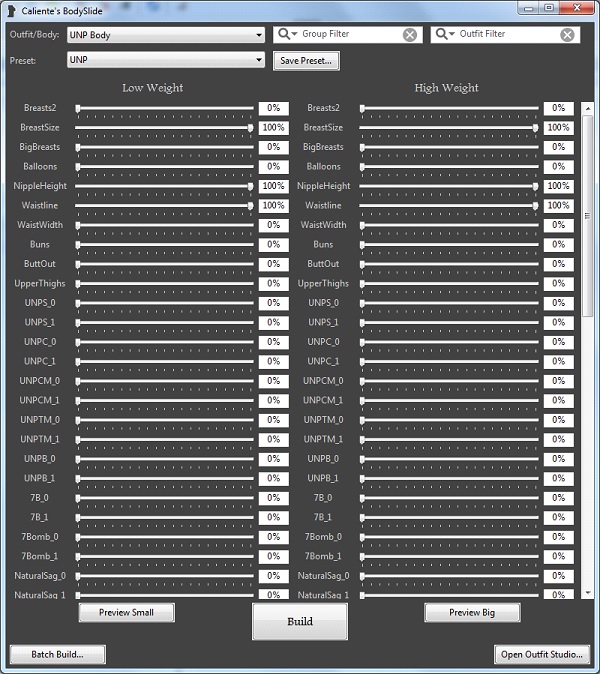Image resolution: width=600 pixels, height=674 pixels.
Task: Click the Low Weight UNPC_1 slider
Action: [x=164, y=362]
